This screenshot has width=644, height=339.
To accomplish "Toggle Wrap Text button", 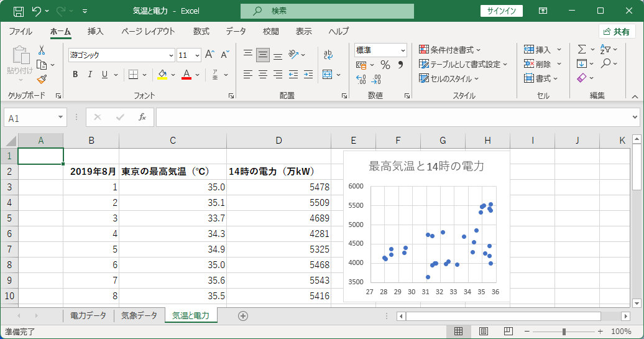I will pos(328,55).
